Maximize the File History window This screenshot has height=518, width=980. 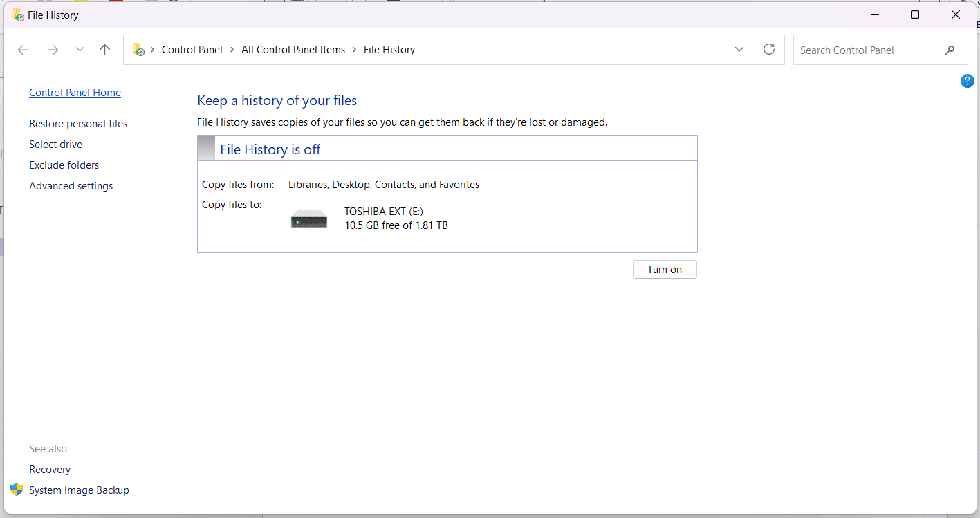915,15
